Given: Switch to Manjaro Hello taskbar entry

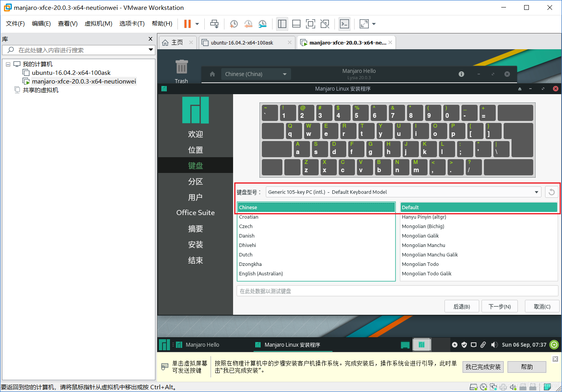Looking at the screenshot, I should coord(197,345).
